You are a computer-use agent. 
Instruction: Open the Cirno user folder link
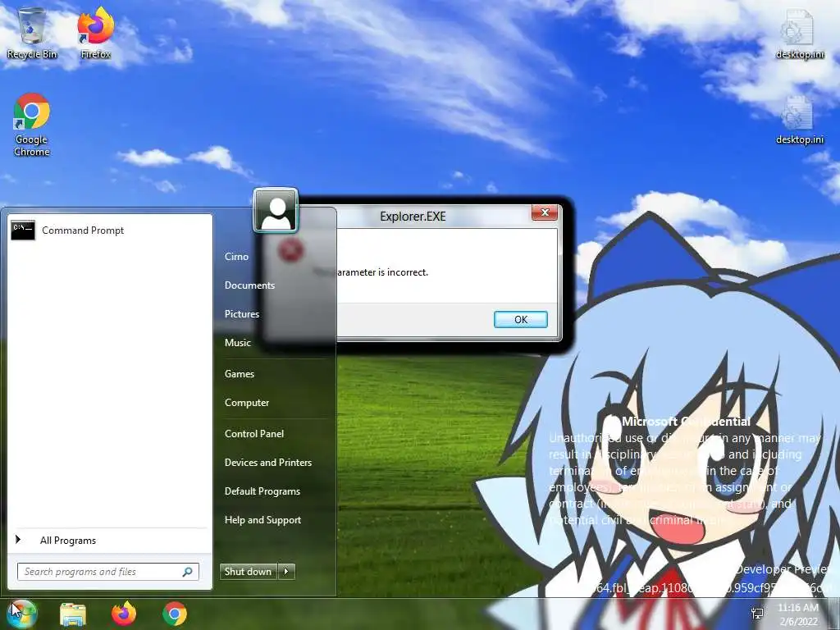click(236, 257)
